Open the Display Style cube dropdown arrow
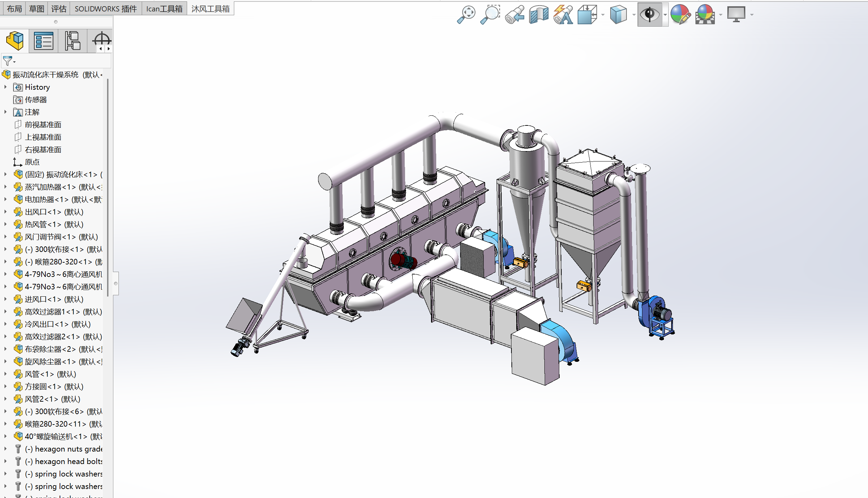The width and height of the screenshot is (868, 498). (x=634, y=15)
